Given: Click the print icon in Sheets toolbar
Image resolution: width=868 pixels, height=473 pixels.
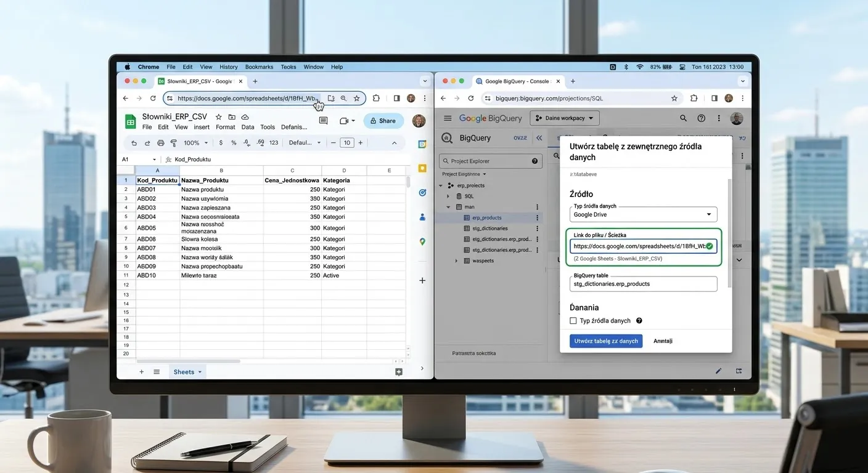Looking at the screenshot, I should tap(161, 143).
